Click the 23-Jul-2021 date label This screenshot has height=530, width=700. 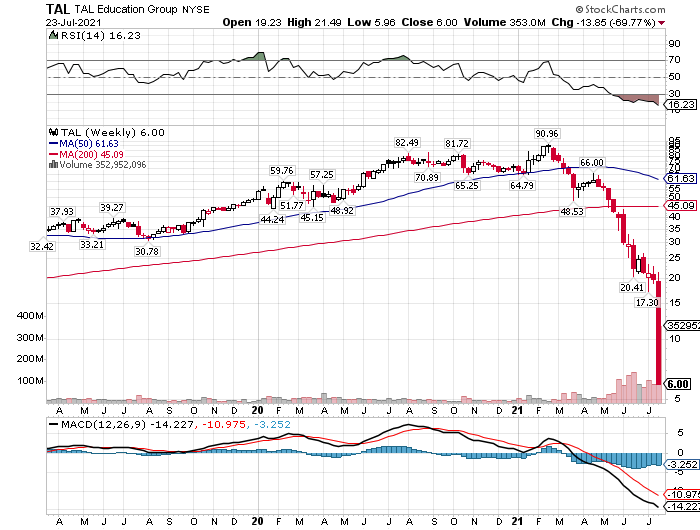coord(74,22)
